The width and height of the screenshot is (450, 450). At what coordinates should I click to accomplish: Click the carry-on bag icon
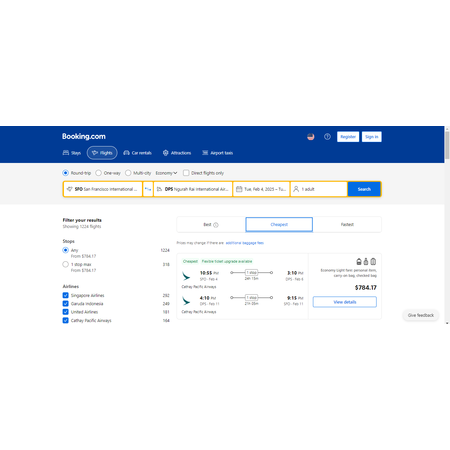tap(366, 262)
